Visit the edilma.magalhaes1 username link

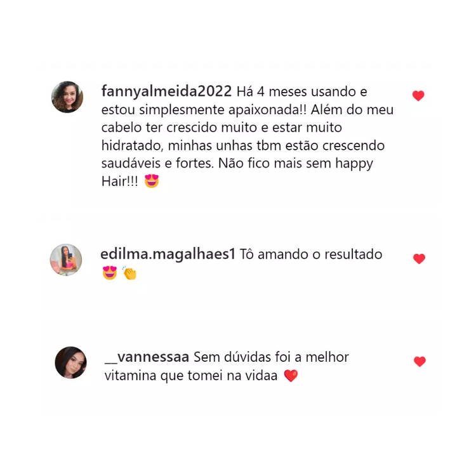coord(168,254)
